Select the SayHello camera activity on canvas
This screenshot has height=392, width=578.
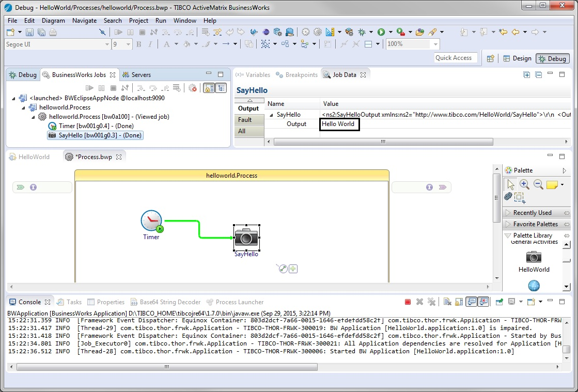tap(246, 238)
